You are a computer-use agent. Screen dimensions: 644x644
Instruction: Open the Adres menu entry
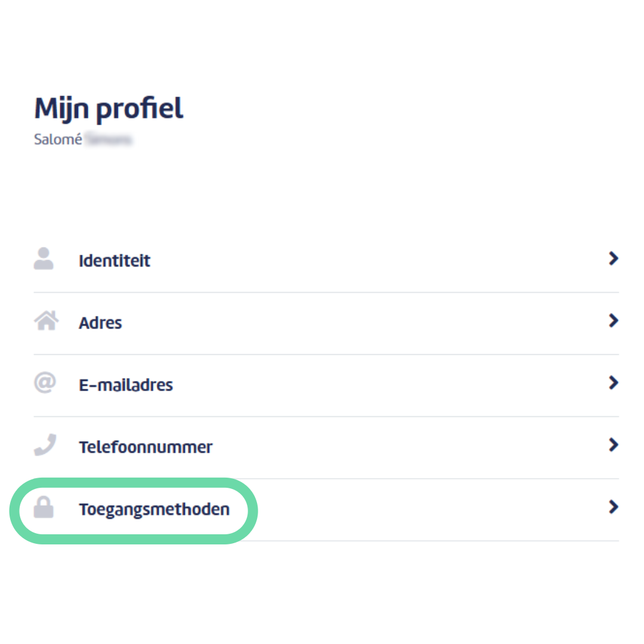coord(326,323)
